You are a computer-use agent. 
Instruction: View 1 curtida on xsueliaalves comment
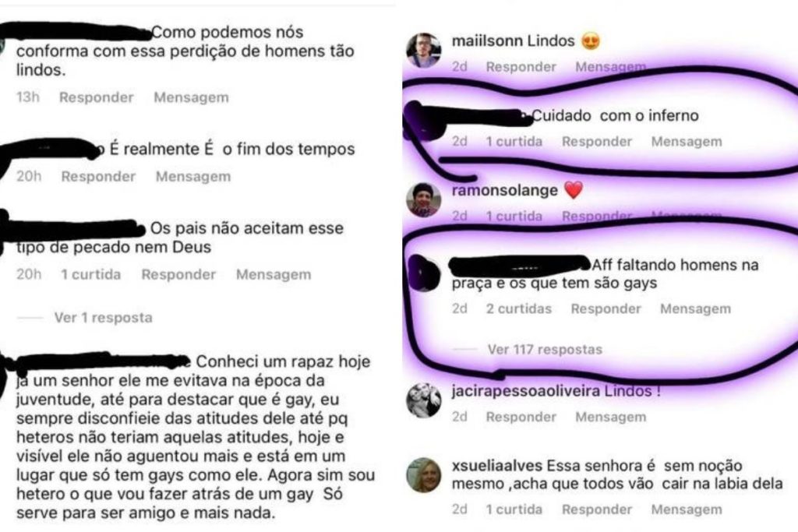coord(514,509)
